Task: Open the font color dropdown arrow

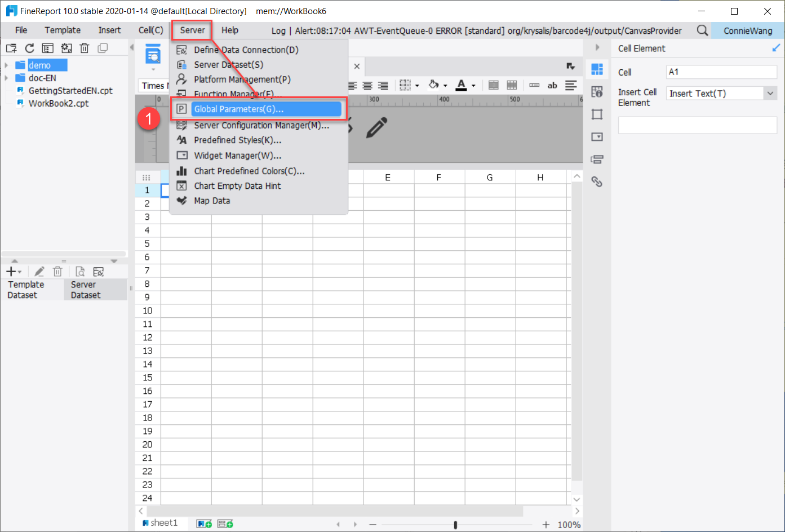Action: click(473, 86)
